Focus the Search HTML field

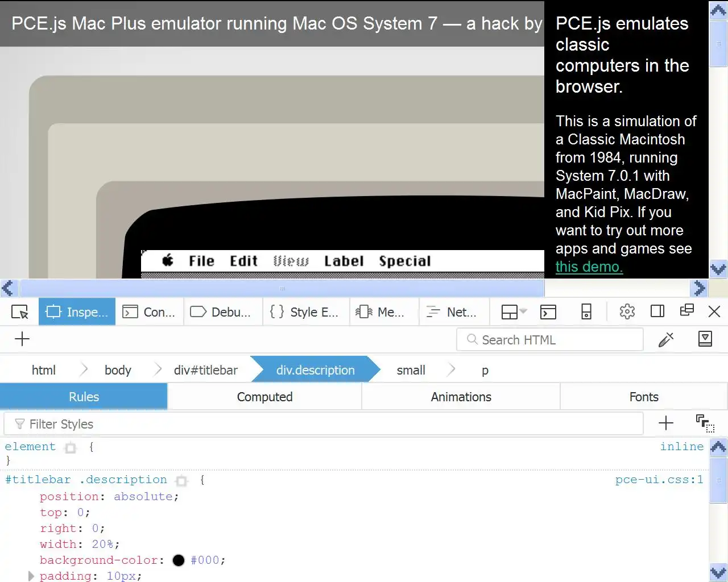550,340
